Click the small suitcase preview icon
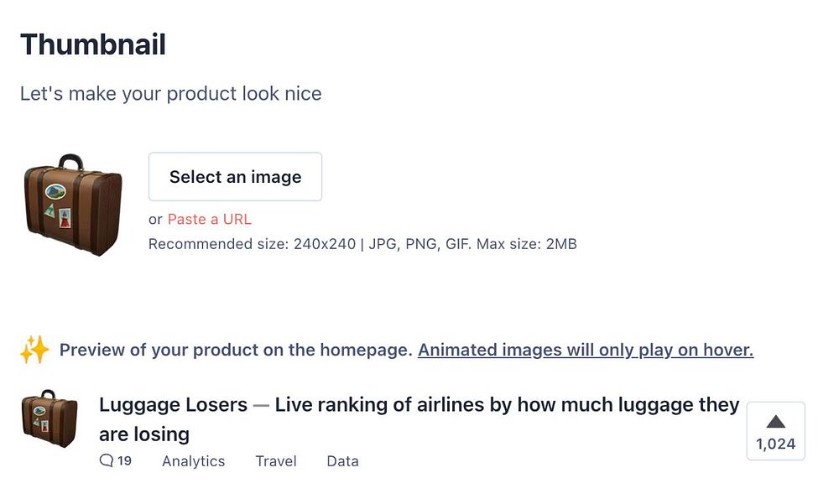Image resolution: width=839 pixels, height=504 pixels. [x=50, y=419]
